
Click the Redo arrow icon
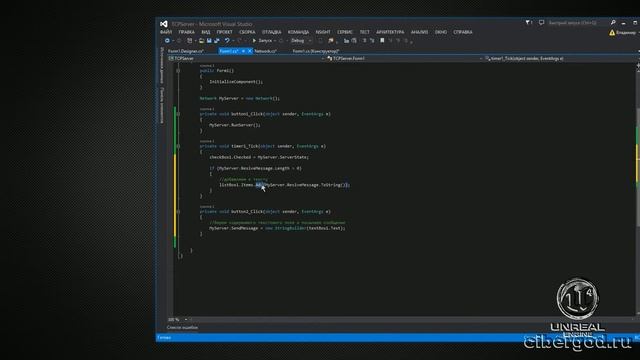coord(240,41)
